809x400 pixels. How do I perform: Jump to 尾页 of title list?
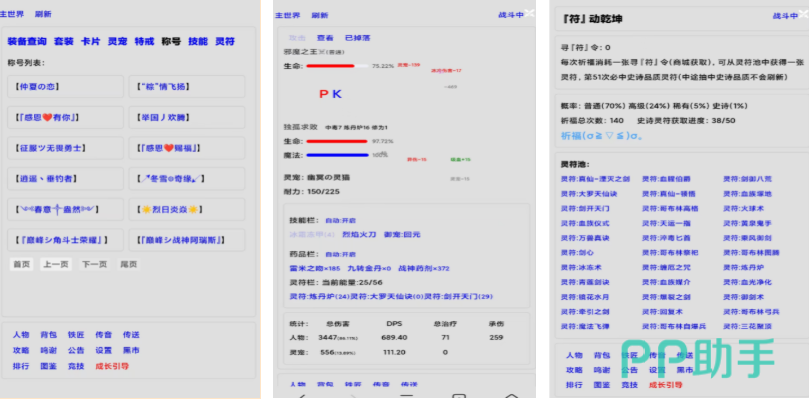tap(128, 264)
